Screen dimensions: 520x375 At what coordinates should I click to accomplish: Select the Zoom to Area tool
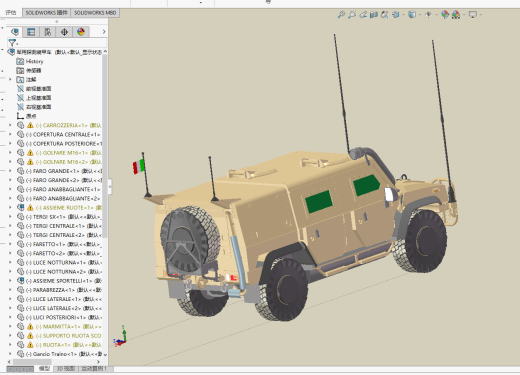[352, 14]
